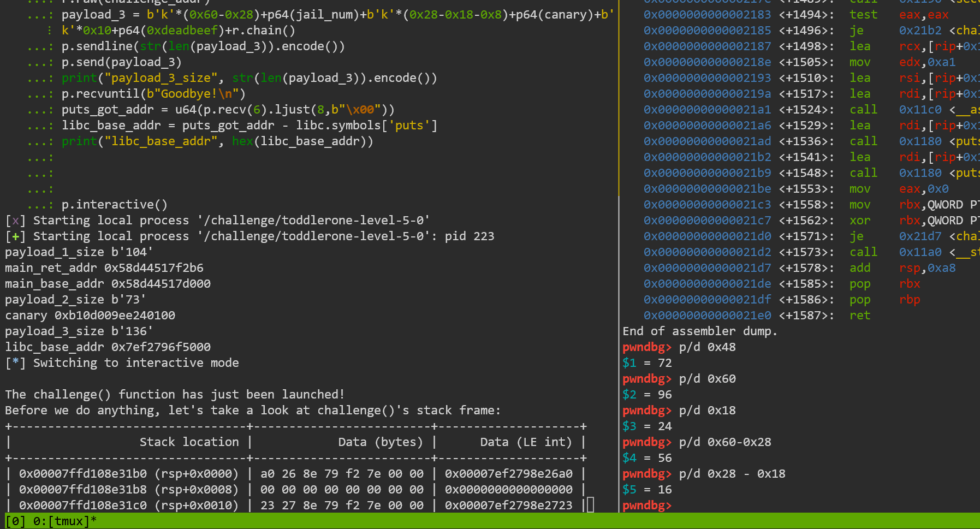Click the puts_got_addr = u64(...) line
The width and height of the screenshot is (980, 529).
click(228, 110)
